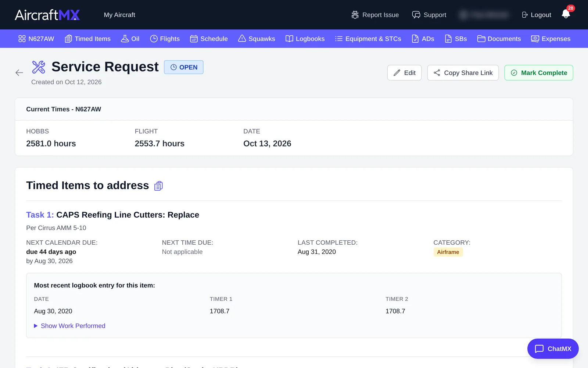
Task: Click the crossed wrench service request icon
Action: [x=39, y=67]
